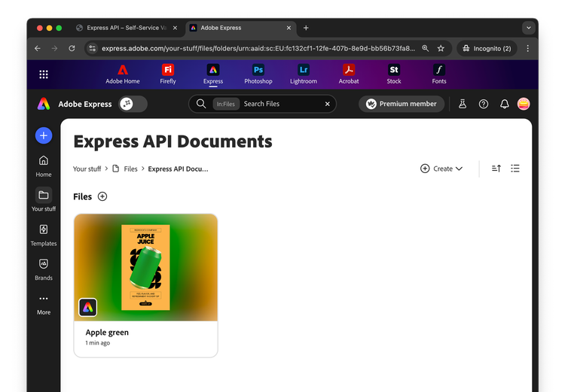Screen dimensions: 565x392
Task: Click the 1 min ago timestamp
Action: coord(98,342)
